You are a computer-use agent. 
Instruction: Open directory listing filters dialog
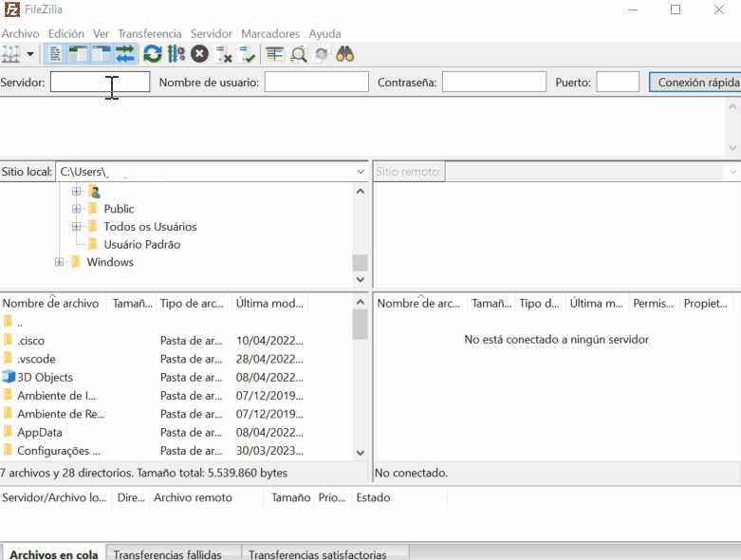(x=274, y=54)
